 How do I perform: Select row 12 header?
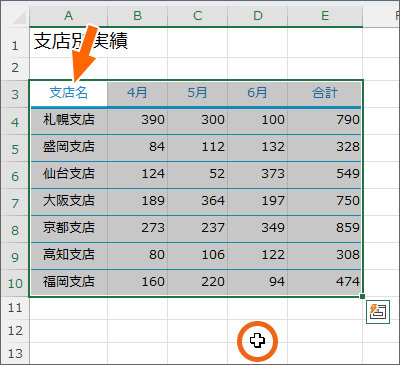click(15, 331)
